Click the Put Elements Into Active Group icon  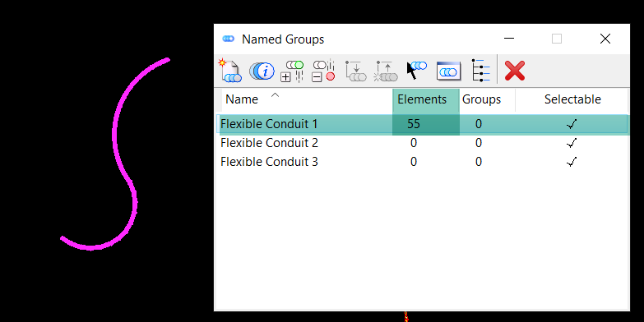click(355, 71)
